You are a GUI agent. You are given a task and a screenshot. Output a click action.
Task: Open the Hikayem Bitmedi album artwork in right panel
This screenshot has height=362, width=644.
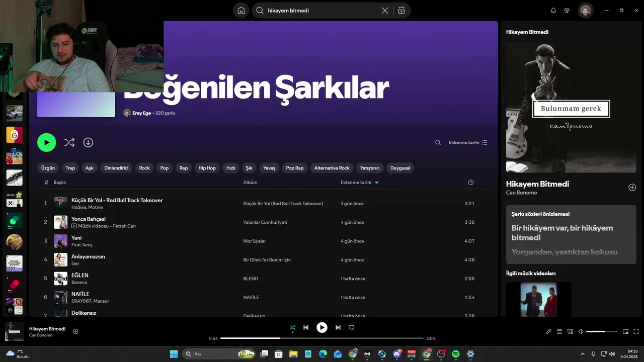tap(571, 108)
